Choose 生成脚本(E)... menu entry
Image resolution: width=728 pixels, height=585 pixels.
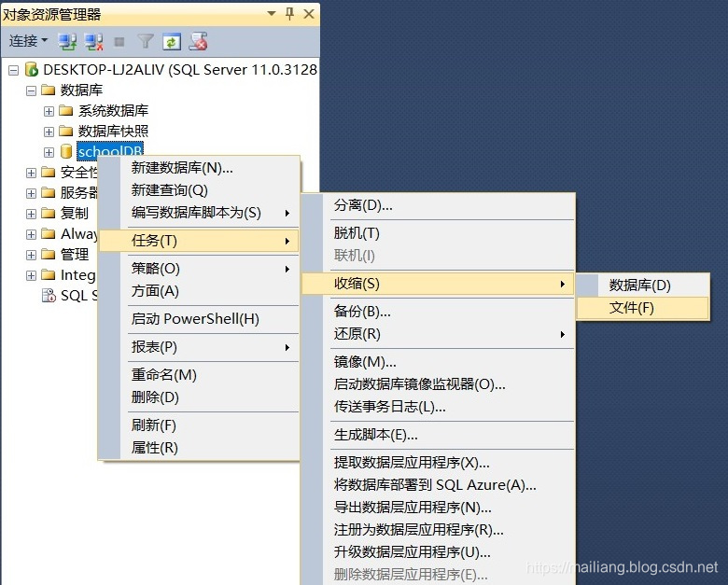pos(438,435)
